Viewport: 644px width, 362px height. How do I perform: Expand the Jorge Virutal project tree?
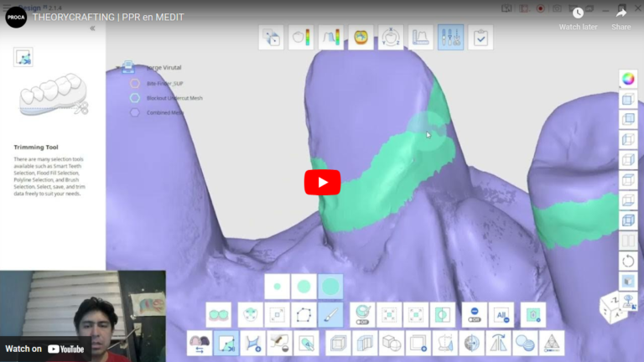coord(118,67)
